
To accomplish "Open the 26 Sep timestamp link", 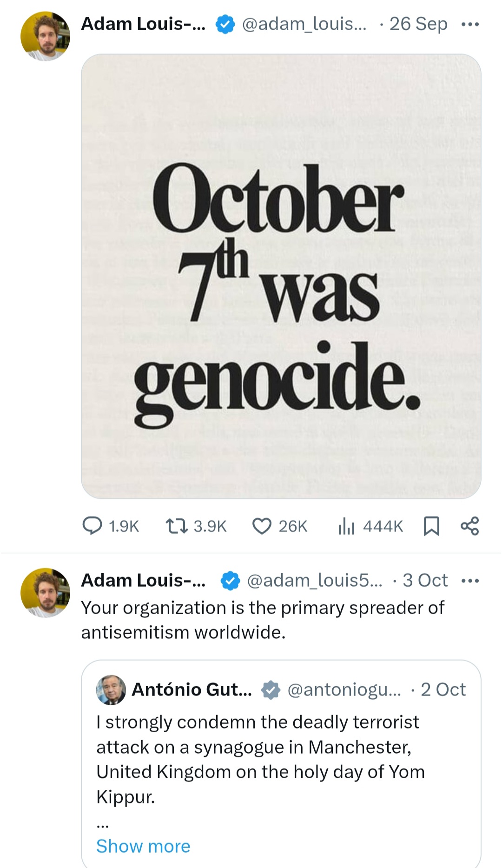I will [418, 24].
